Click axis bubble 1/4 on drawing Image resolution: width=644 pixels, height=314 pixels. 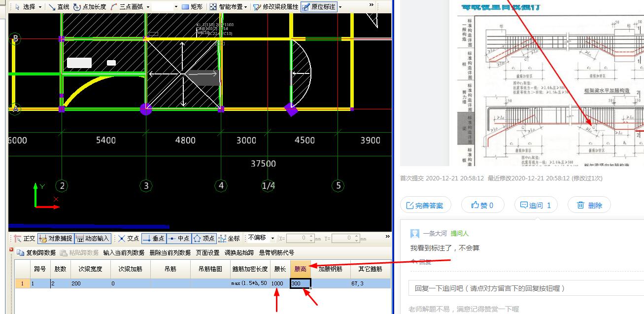(268, 186)
